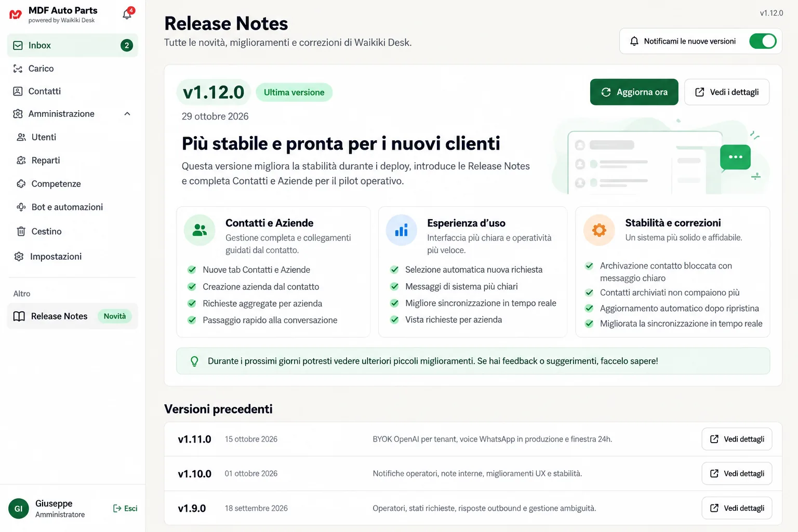This screenshot has width=798, height=532.
Task: Toggle the Notificami le nuove versioni switch
Action: (763, 41)
